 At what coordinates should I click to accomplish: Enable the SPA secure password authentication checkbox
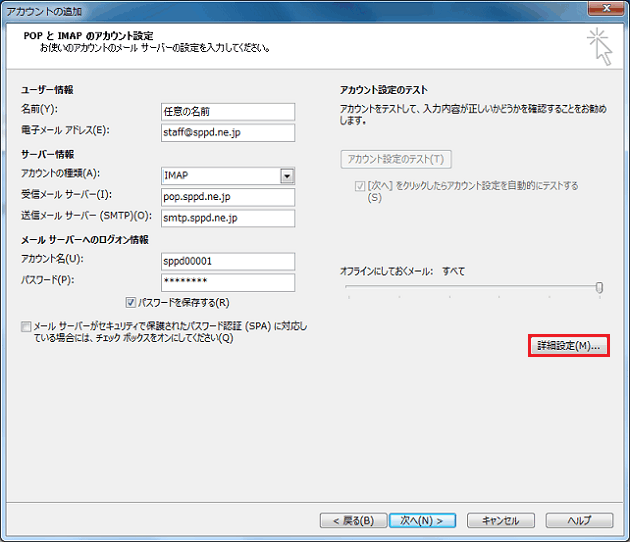pyautogui.click(x=25, y=327)
